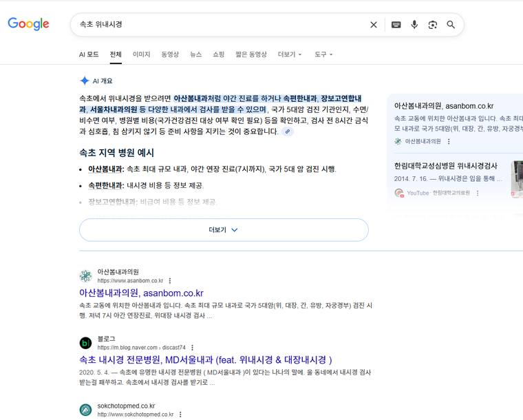This screenshot has width=523, height=420.
Task: Start voice search with microphone icon
Action: tap(414, 25)
